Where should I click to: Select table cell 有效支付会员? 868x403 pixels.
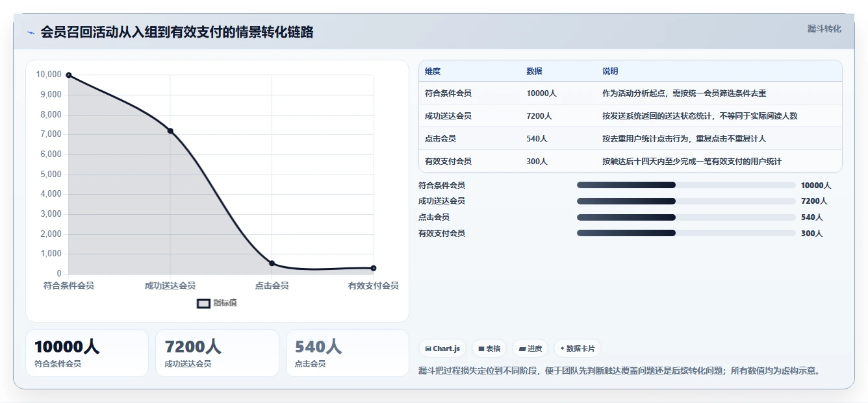[448, 162]
